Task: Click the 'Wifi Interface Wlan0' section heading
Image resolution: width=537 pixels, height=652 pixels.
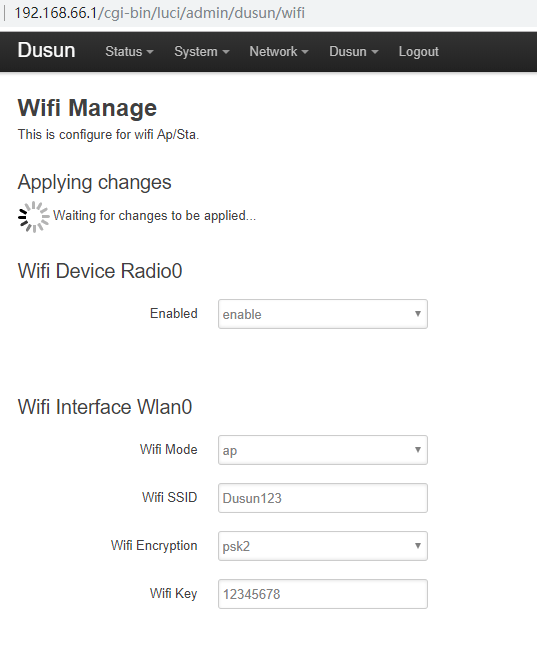Action: 105,407
